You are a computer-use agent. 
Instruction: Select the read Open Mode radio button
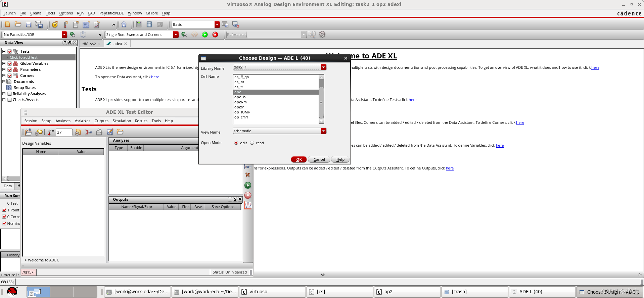point(252,143)
